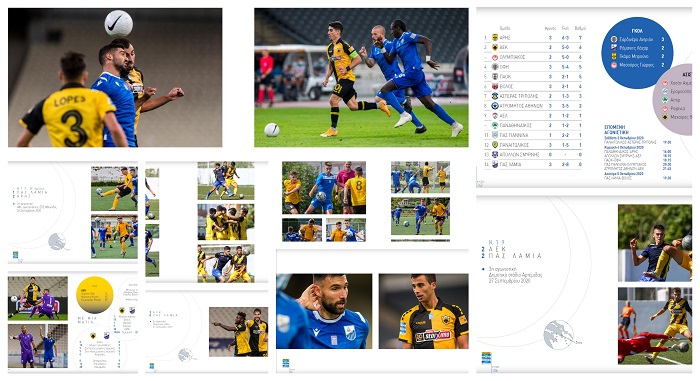This screenshot has height=381, width=700.
Task: Open the close-up of the AEK player in yellow-black
Action: tap(424, 311)
